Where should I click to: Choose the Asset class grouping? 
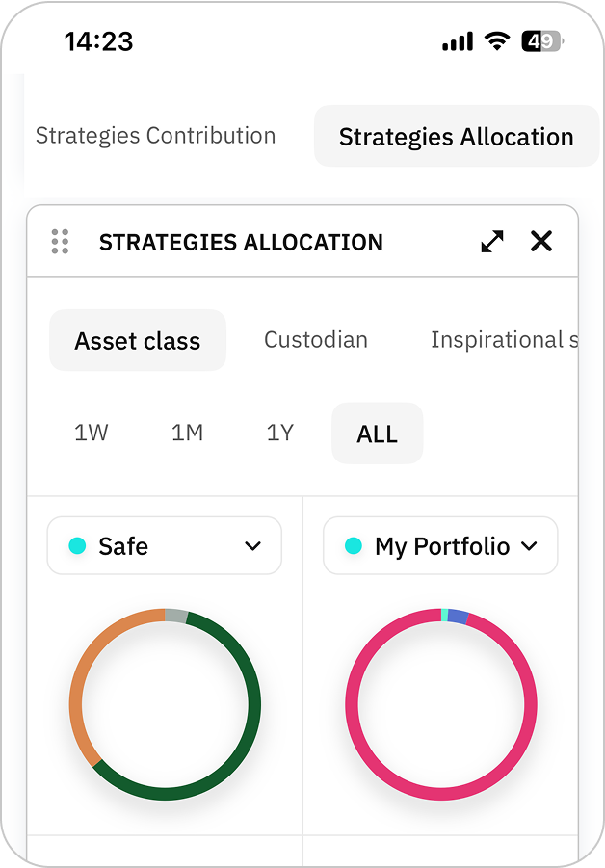click(138, 341)
